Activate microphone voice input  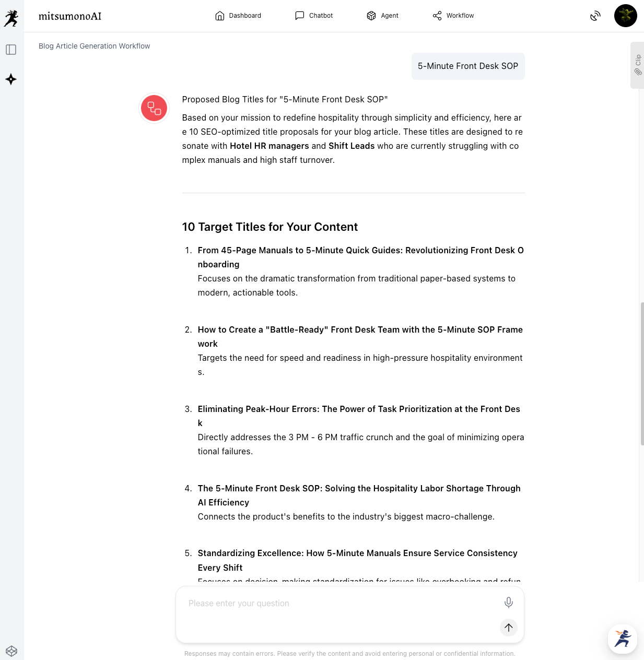(x=508, y=603)
